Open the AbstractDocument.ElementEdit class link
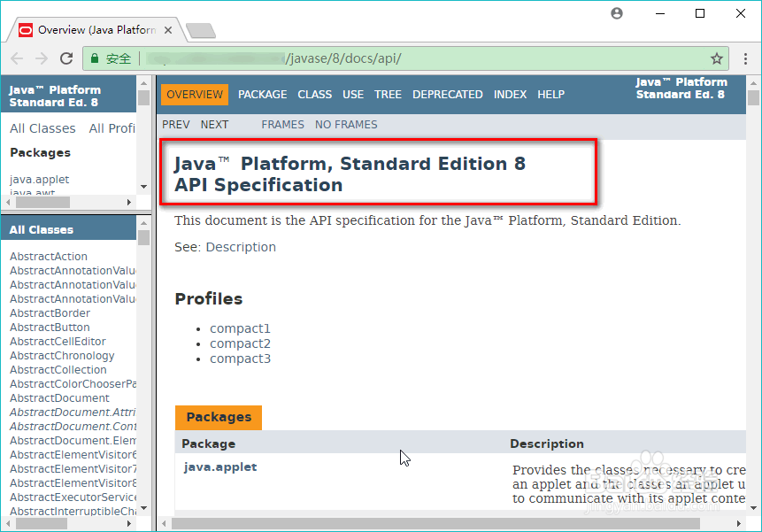762x532 pixels. tap(73, 441)
